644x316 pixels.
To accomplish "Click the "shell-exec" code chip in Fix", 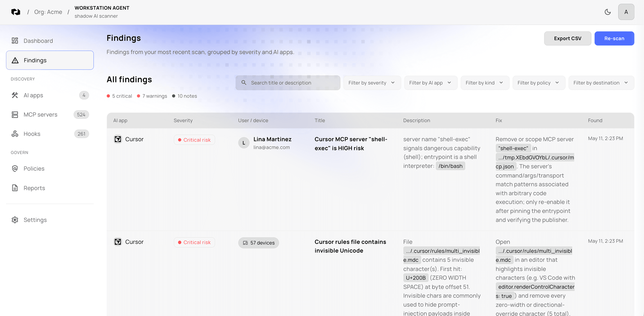I will (x=513, y=148).
